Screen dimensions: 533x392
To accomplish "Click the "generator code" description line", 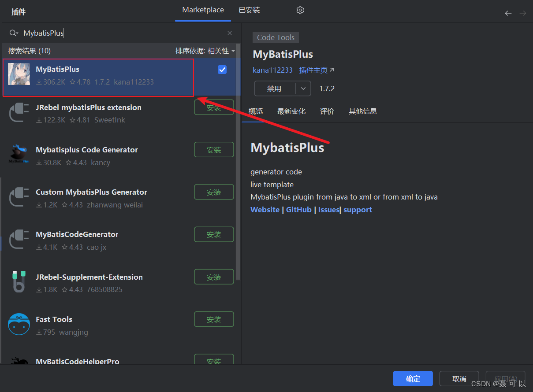I will coord(276,172).
